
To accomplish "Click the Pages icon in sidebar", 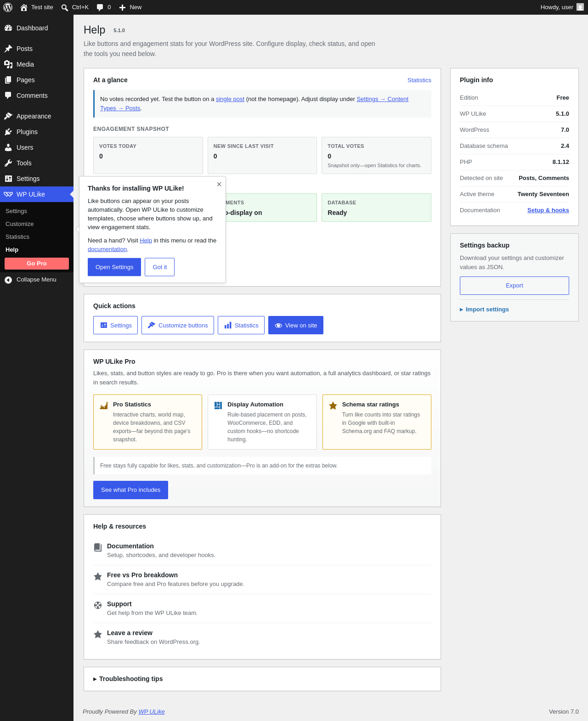I will [8, 80].
